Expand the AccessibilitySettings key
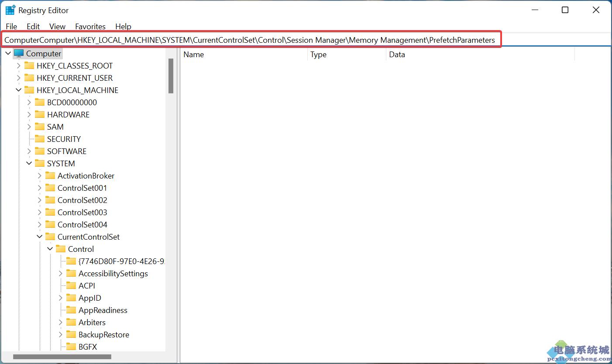The width and height of the screenshot is (612, 364). 60,273
